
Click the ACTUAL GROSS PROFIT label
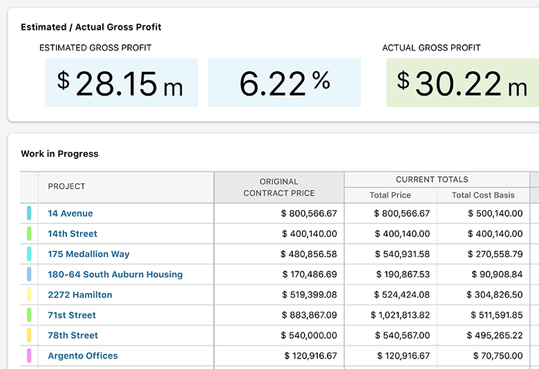tap(431, 48)
